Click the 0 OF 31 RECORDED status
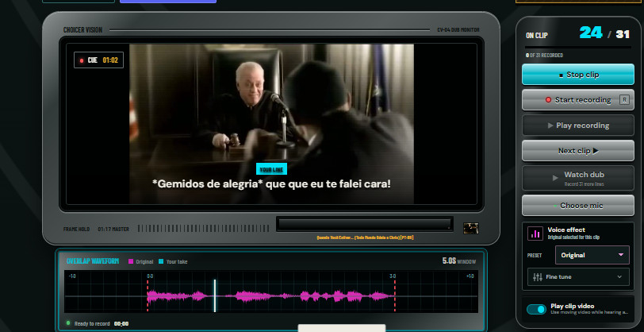 click(x=544, y=55)
